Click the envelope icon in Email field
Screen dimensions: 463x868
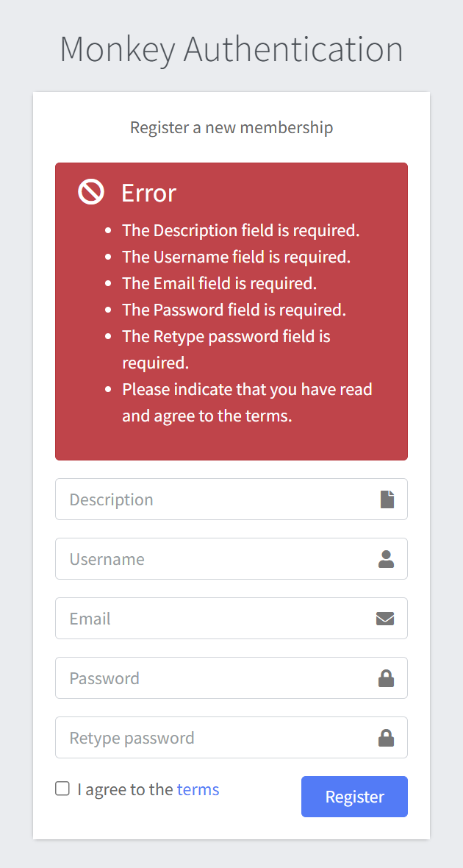385,619
